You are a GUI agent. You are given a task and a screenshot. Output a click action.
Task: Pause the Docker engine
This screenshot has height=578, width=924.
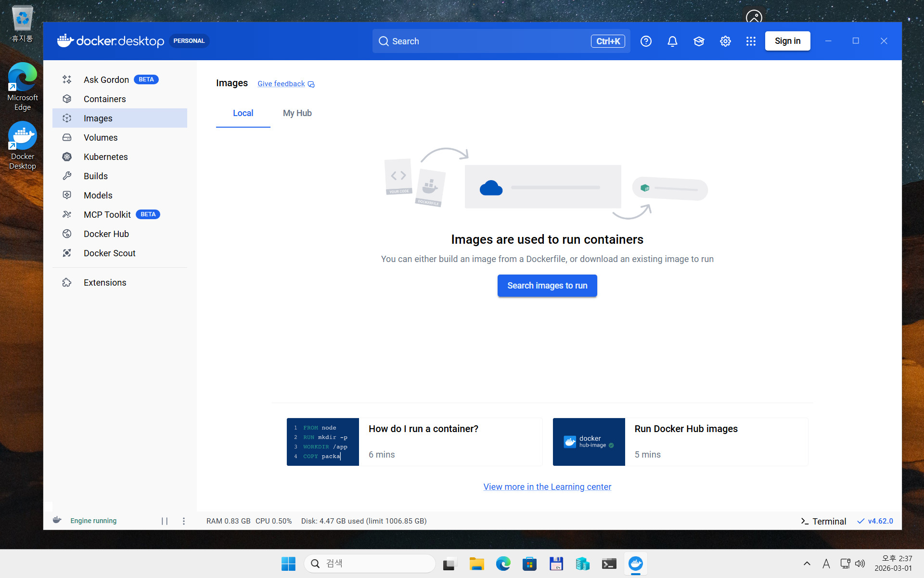coord(165,521)
